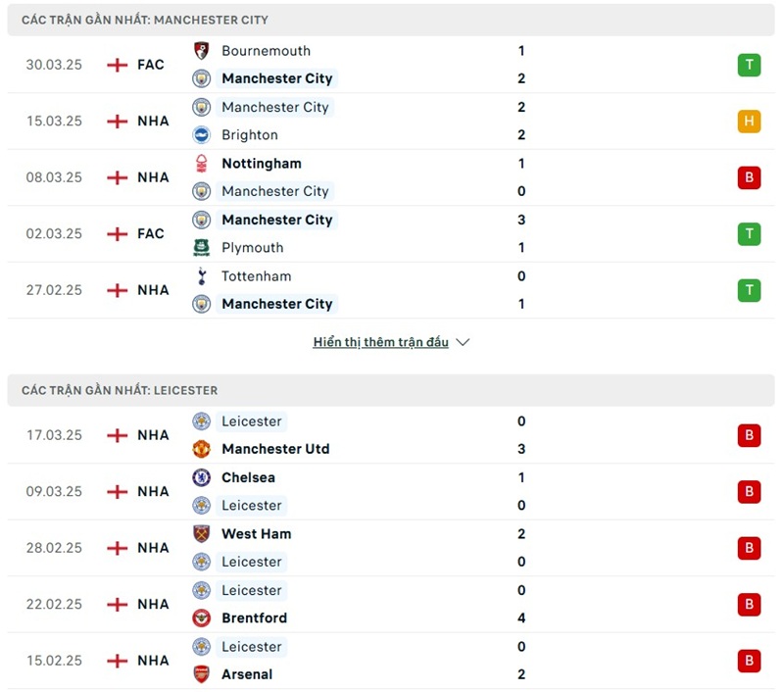Screen dimensions: 784x692
Task: Click the red B badge for Arsenal match
Action: [x=749, y=661]
